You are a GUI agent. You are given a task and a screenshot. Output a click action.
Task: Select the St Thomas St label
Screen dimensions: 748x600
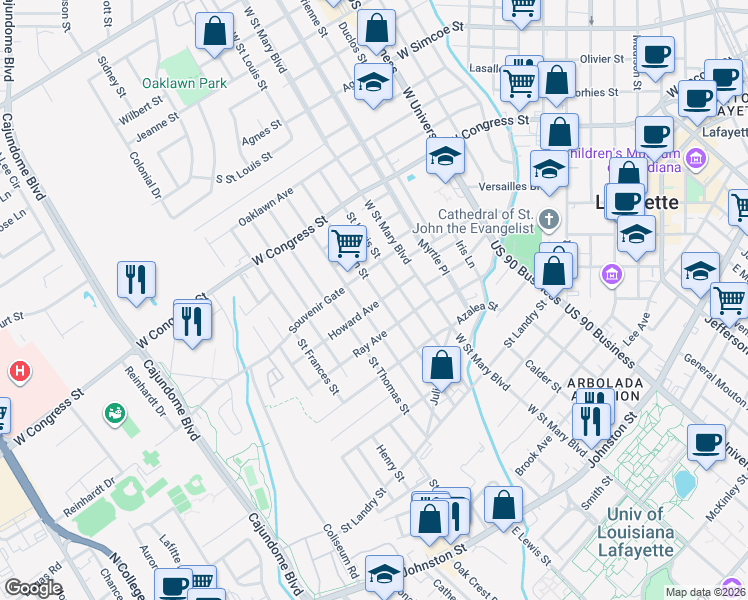pyautogui.click(x=389, y=386)
